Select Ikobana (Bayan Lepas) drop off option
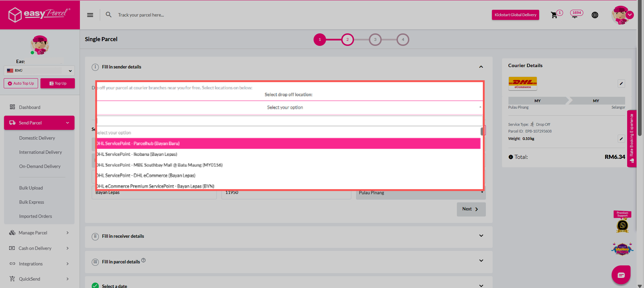The width and height of the screenshot is (644, 288). click(x=289, y=154)
